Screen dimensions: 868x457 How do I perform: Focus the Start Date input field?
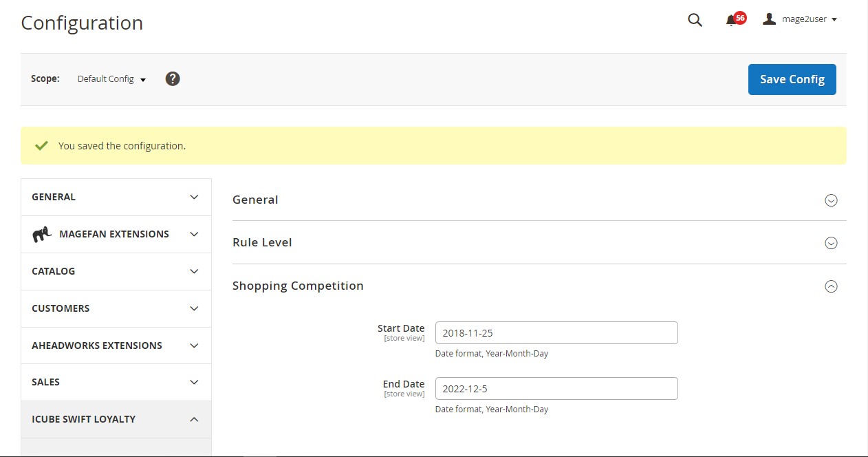pos(556,332)
